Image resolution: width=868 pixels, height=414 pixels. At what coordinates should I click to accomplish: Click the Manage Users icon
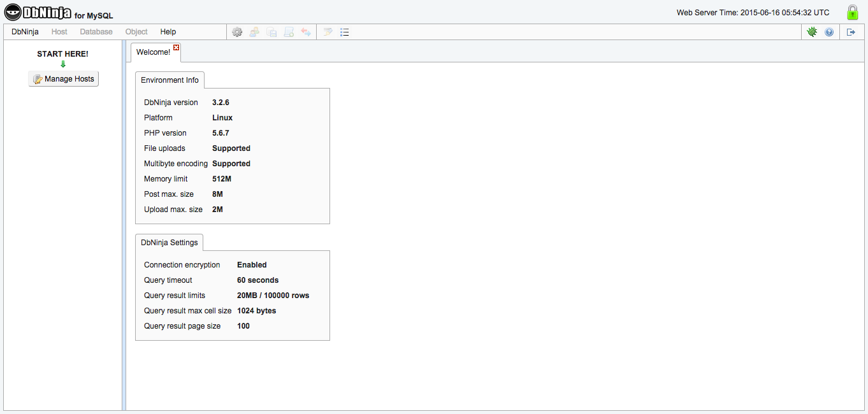pos(254,32)
